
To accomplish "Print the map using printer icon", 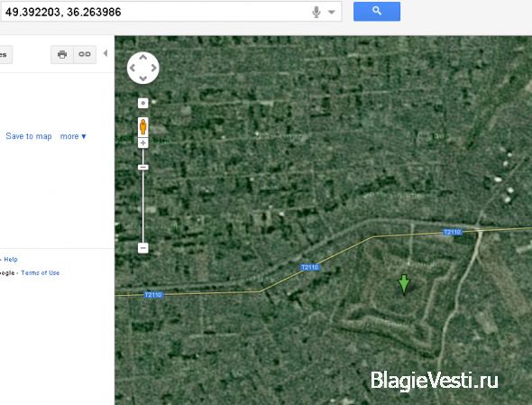I will (62, 54).
